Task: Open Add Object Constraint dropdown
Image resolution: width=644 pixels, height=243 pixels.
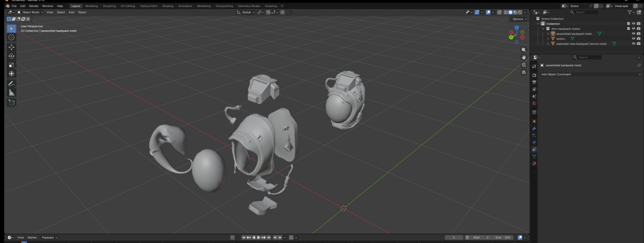Action: (x=590, y=74)
